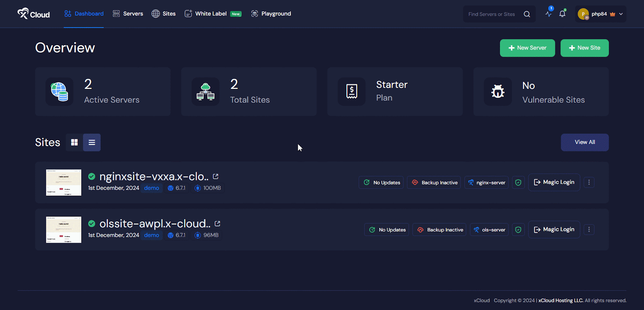Click the demo tag on olssite row

(x=152, y=235)
